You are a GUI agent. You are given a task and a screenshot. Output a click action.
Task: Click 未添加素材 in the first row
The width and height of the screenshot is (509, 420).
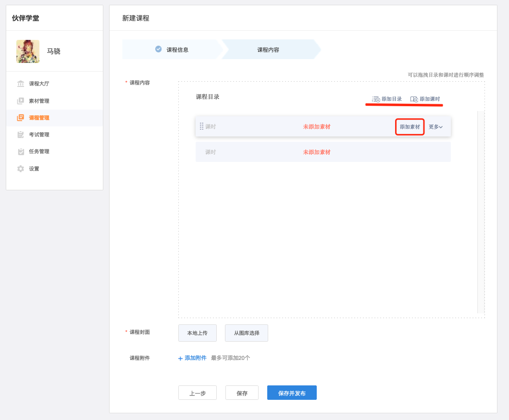click(x=316, y=126)
